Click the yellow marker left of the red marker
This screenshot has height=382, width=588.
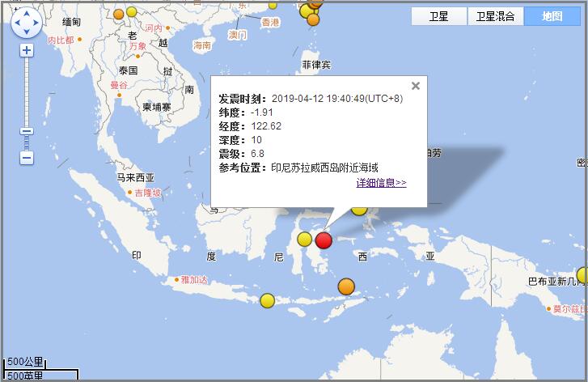point(304,239)
